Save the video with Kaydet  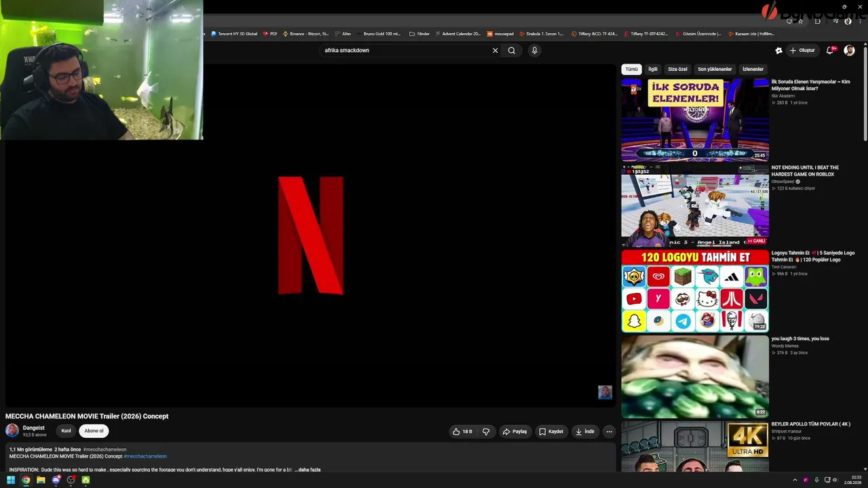click(551, 432)
